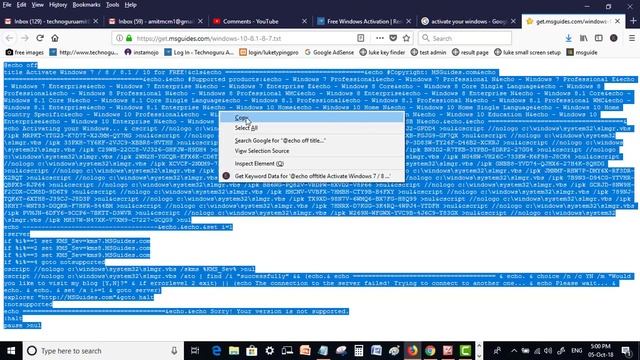640x360 pixels.
Task: Click the Firefox back arrow button
Action: [x=9, y=38]
